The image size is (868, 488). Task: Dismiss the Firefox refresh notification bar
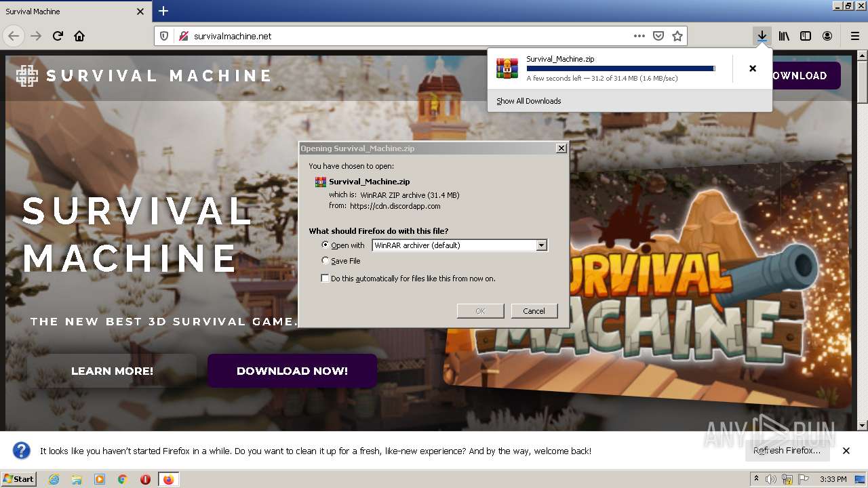tap(846, 451)
